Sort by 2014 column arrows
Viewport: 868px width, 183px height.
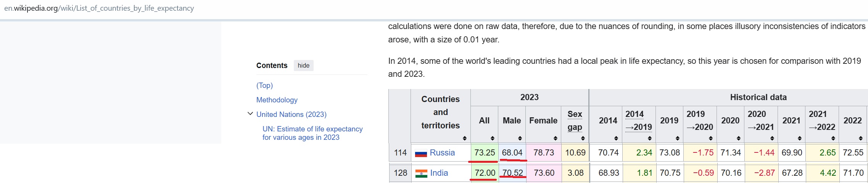[616, 138]
